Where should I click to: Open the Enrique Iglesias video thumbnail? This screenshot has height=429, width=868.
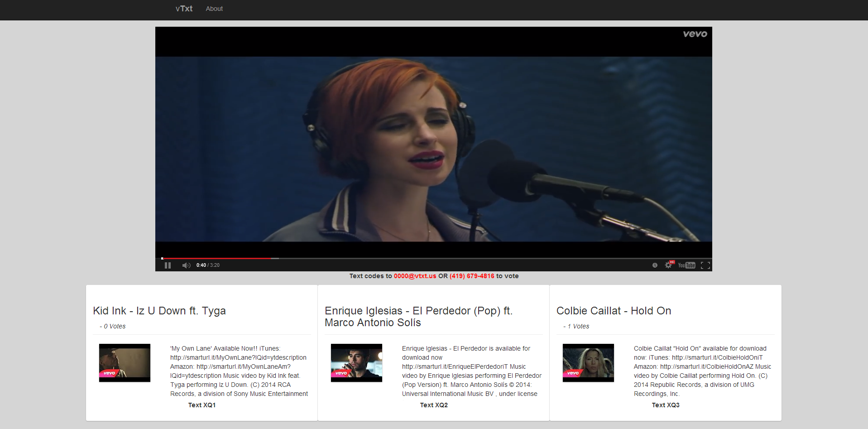coord(356,363)
